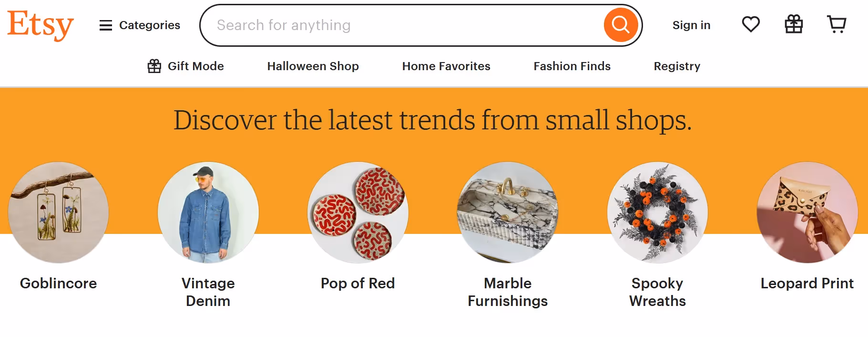868x337 pixels.
Task: Select the Fashion Finds tab
Action: [x=572, y=66]
